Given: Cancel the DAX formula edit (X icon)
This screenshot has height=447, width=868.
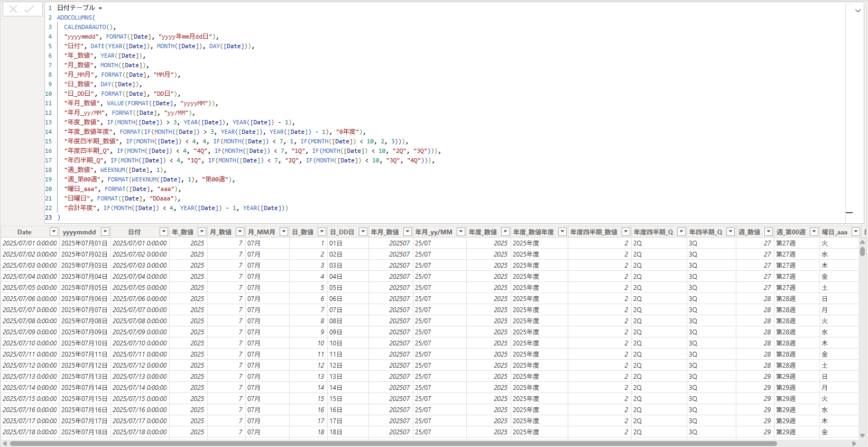Looking at the screenshot, I should click(13, 9).
